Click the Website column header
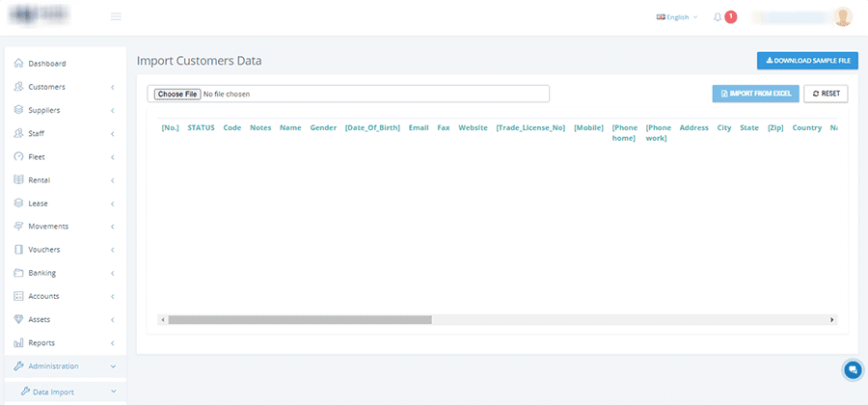Viewport: 868px width, 405px height. [473, 128]
